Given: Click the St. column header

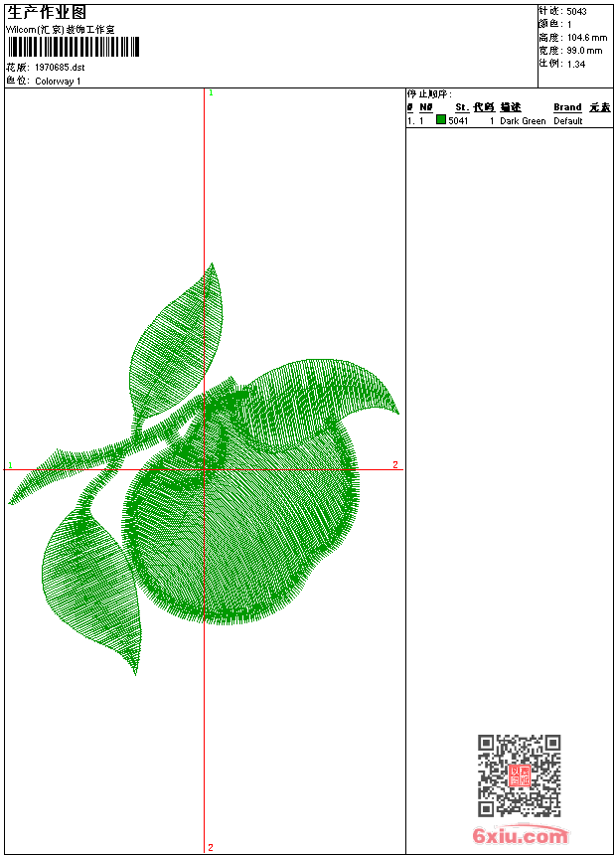Looking at the screenshot, I should 462,107.
